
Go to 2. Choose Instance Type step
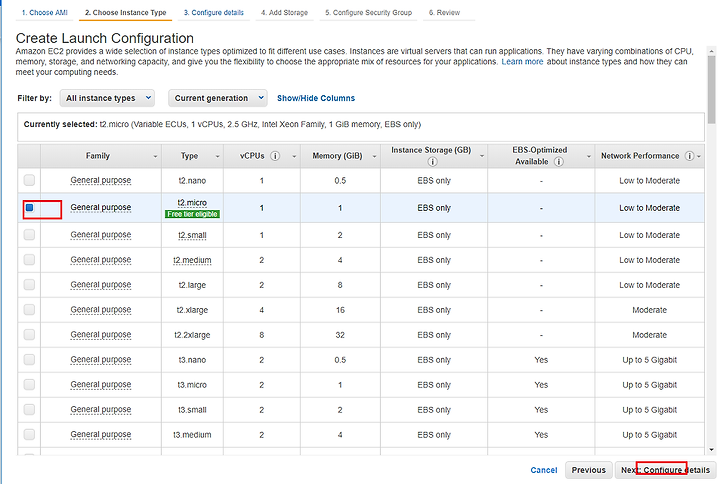pos(125,12)
